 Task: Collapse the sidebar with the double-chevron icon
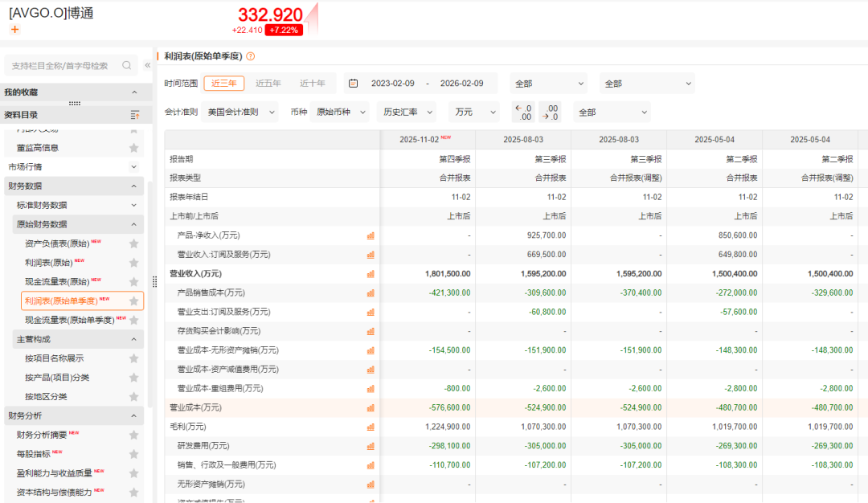tap(147, 65)
